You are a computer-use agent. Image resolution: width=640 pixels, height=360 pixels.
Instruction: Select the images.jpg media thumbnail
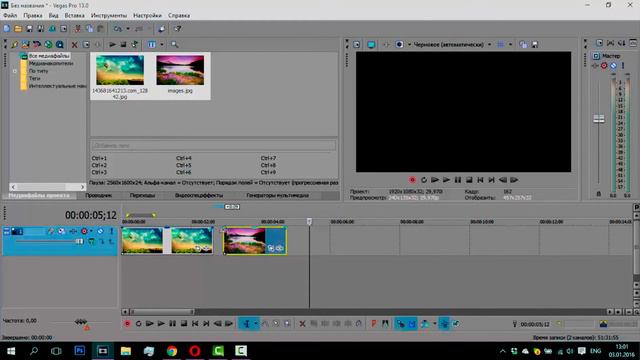[180, 71]
